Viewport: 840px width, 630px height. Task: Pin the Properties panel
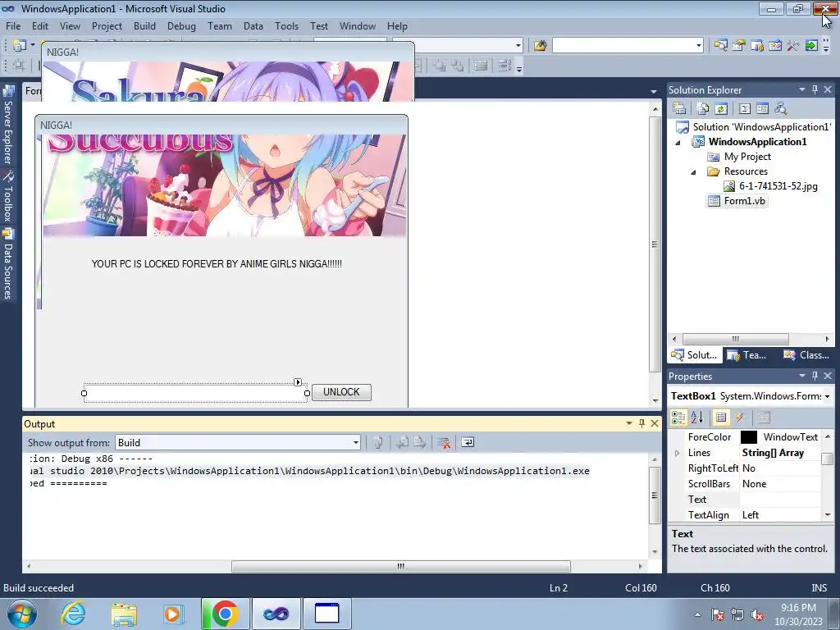(815, 376)
